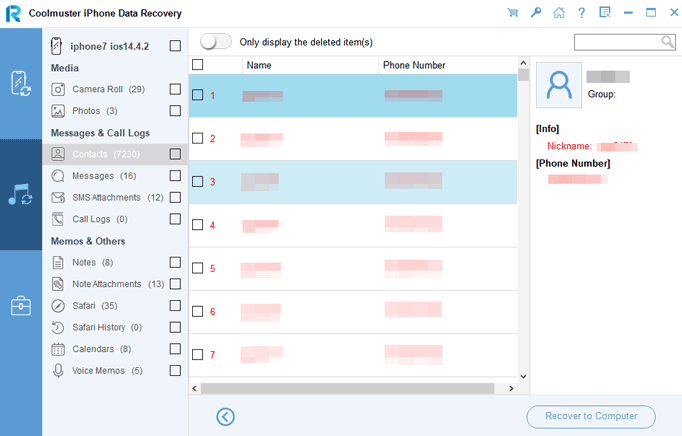Click the iphone7 device icon

click(56, 46)
